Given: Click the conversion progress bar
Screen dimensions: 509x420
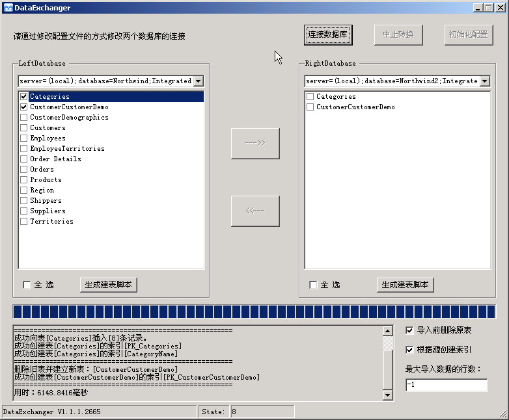Looking at the screenshot, I should (255, 311).
